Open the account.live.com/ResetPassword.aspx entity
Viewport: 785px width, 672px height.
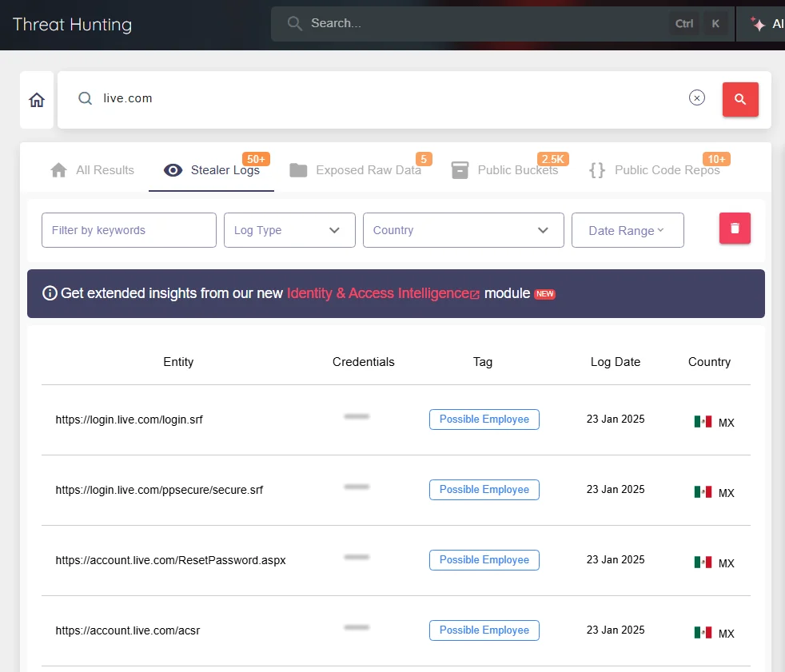[171, 560]
